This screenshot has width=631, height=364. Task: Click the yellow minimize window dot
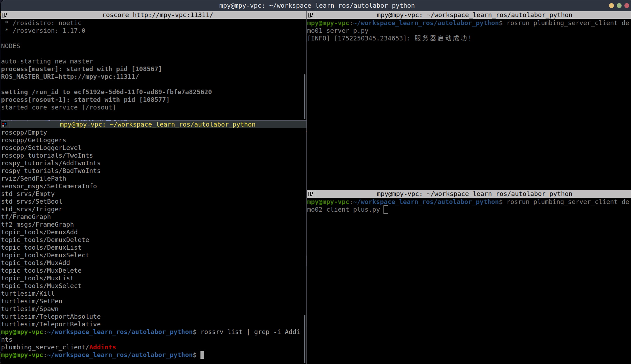pos(611,6)
